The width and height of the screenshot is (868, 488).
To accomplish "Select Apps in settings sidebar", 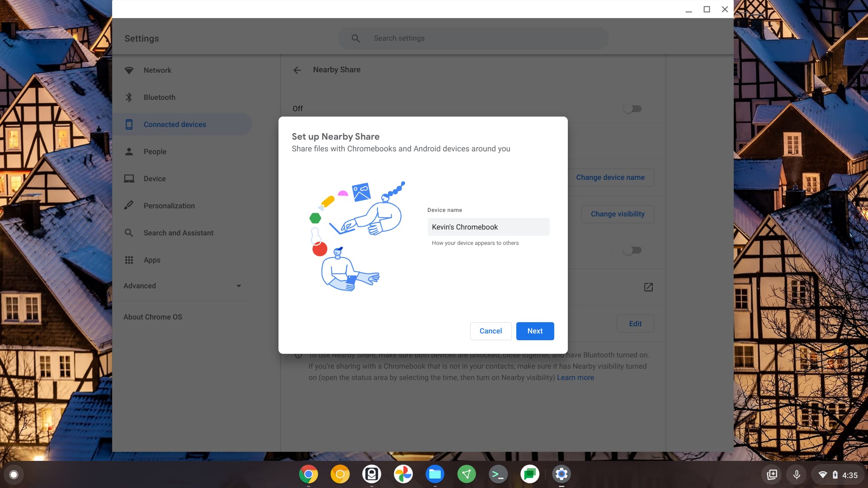I will tap(182, 260).
